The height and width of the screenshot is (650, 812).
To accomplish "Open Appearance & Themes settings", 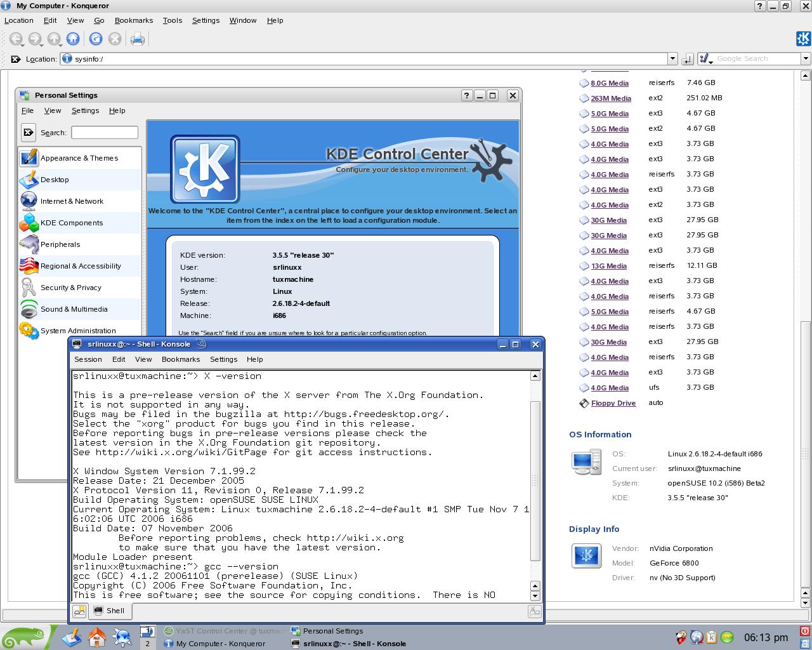I will 79,158.
